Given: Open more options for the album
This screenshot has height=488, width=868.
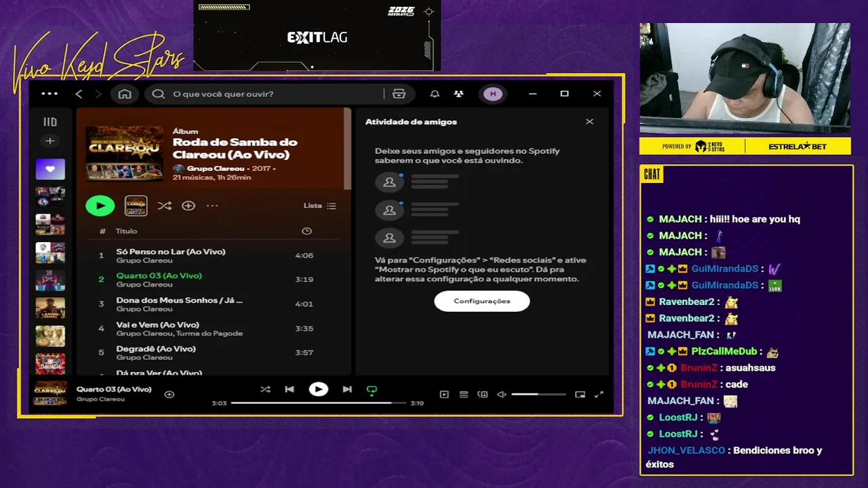Looking at the screenshot, I should coord(212,205).
